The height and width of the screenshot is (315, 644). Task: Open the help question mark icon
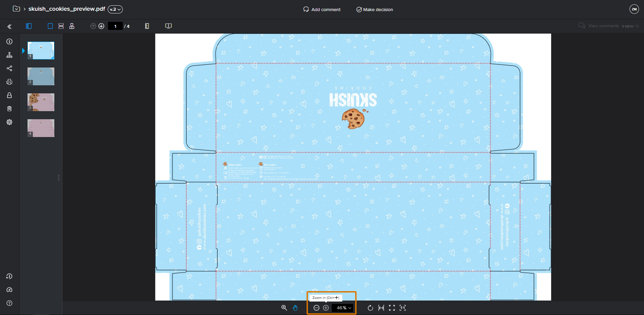pyautogui.click(x=9, y=303)
